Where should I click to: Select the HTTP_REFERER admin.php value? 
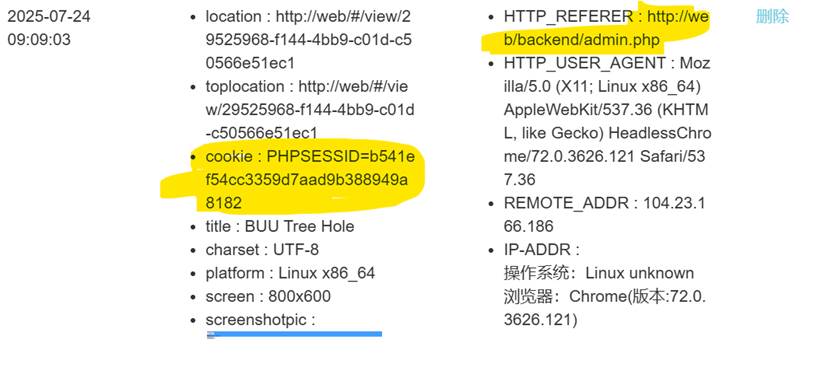point(606,28)
